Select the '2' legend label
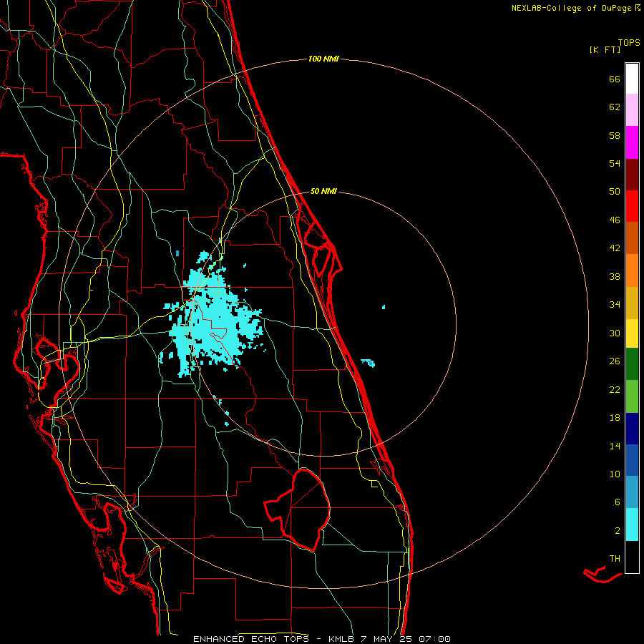The image size is (644, 644). click(x=618, y=531)
